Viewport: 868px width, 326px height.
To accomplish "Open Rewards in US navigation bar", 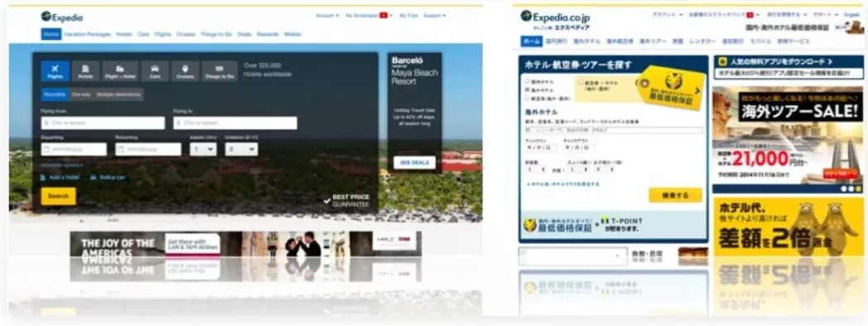I will tap(268, 34).
